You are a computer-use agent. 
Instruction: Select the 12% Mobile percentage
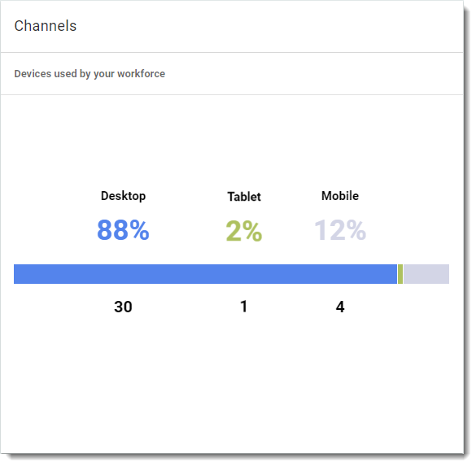tap(340, 230)
